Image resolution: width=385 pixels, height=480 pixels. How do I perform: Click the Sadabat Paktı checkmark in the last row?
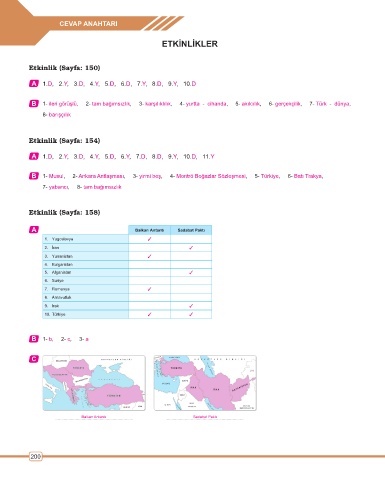point(191,314)
